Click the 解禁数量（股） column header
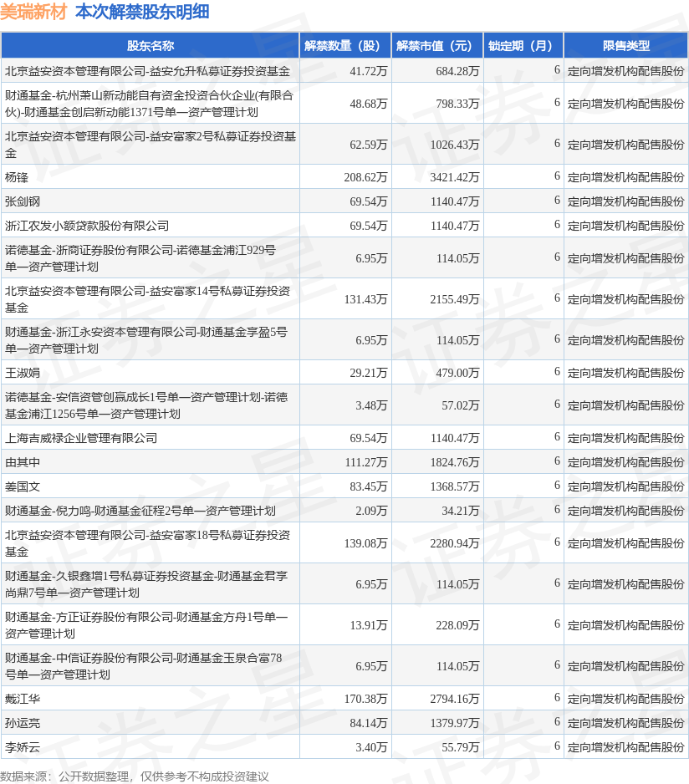The height and width of the screenshot is (784, 689). pos(345,45)
